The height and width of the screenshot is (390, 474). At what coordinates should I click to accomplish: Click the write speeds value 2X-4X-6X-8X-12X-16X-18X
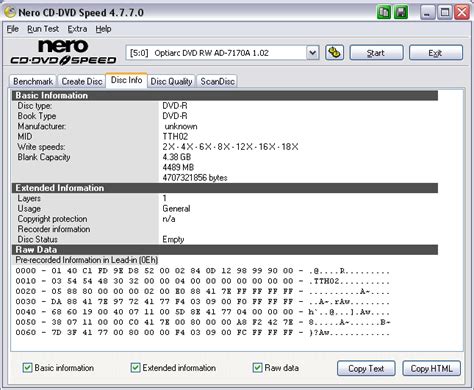coord(230,147)
